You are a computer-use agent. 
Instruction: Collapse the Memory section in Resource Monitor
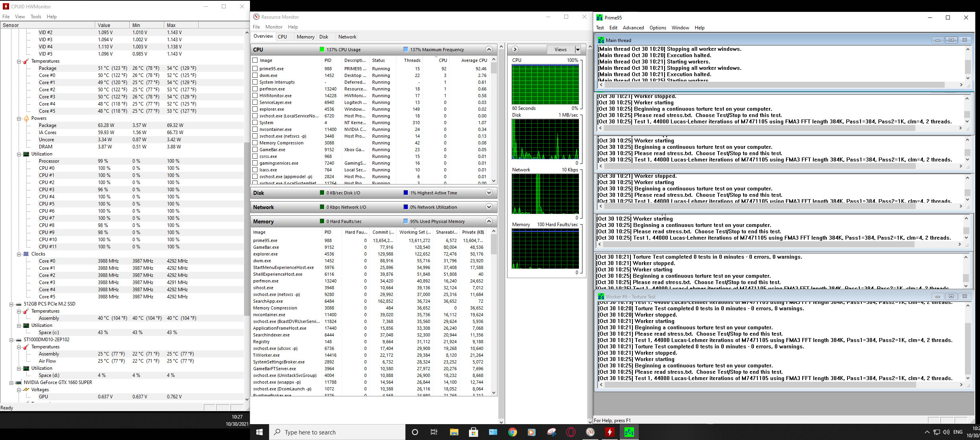tap(489, 221)
